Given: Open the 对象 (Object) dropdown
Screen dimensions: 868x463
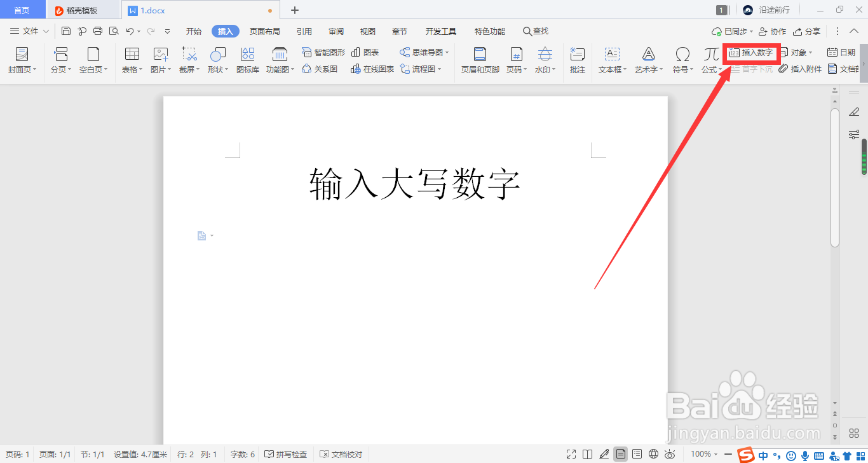Looking at the screenshot, I should (x=798, y=52).
